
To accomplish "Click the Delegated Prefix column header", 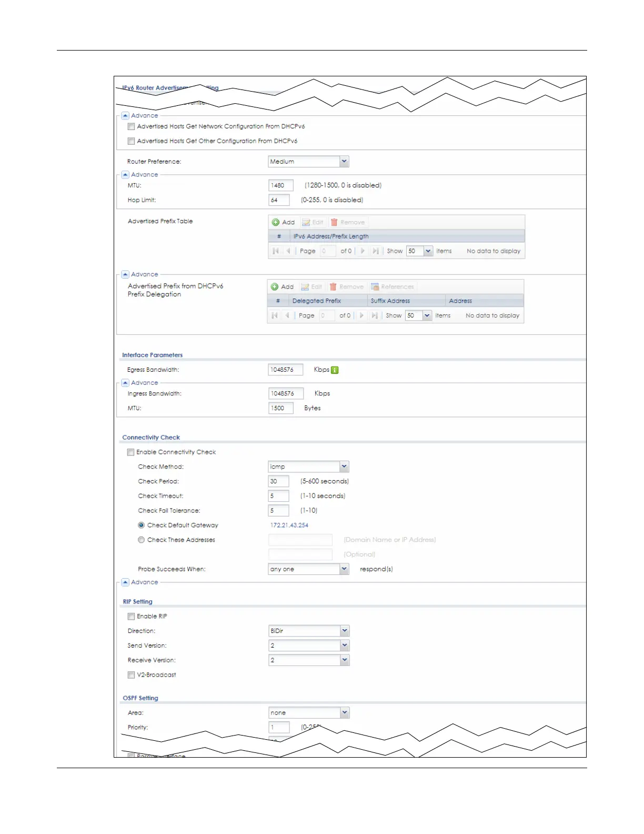I will click(x=316, y=301).
